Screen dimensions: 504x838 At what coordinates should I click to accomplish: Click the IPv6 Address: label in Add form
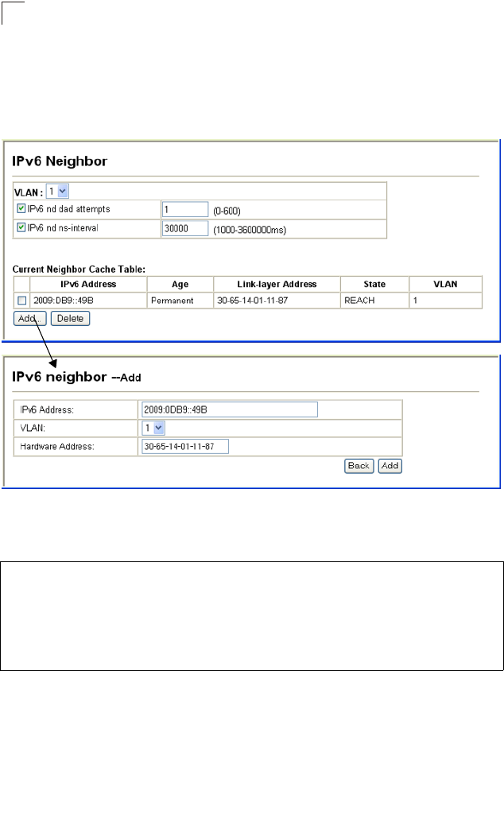point(46,410)
